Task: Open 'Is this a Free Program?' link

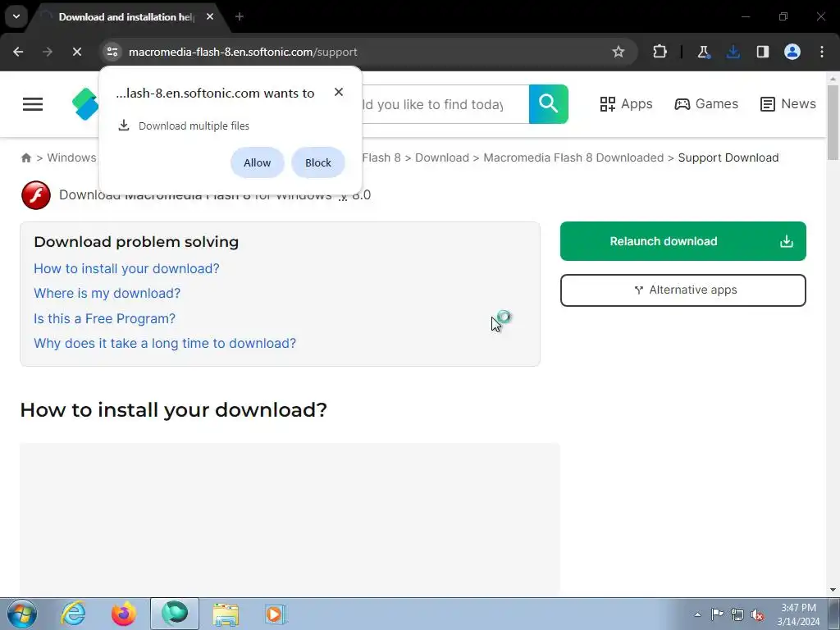Action: pos(104,318)
